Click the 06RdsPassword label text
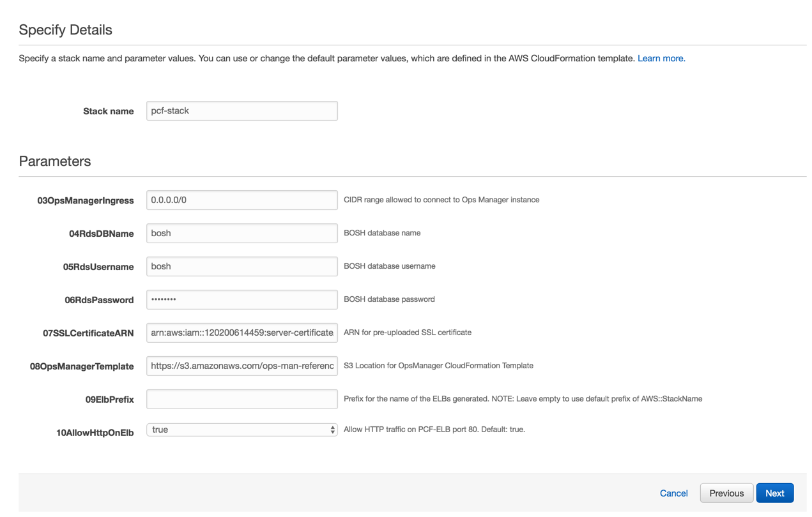This screenshot has width=812, height=517. [x=99, y=300]
